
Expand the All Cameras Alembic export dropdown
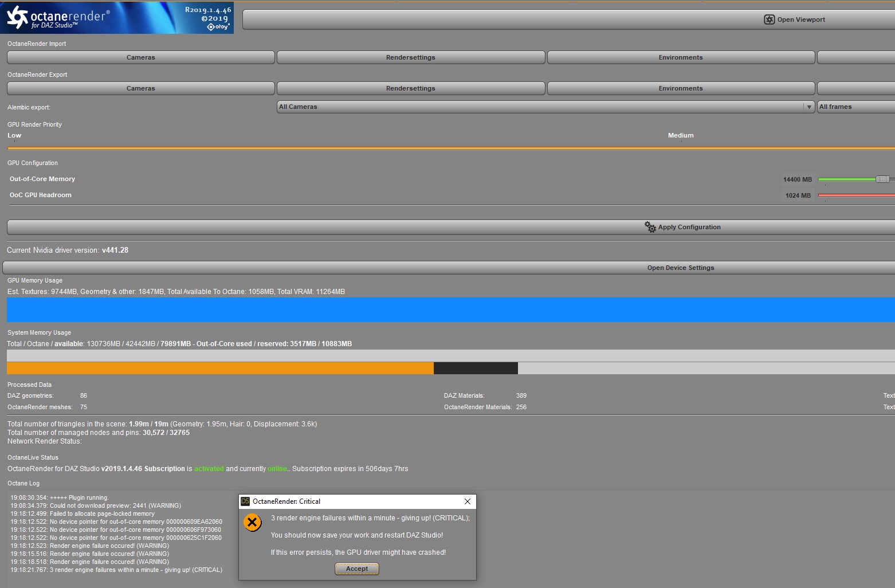(x=546, y=107)
